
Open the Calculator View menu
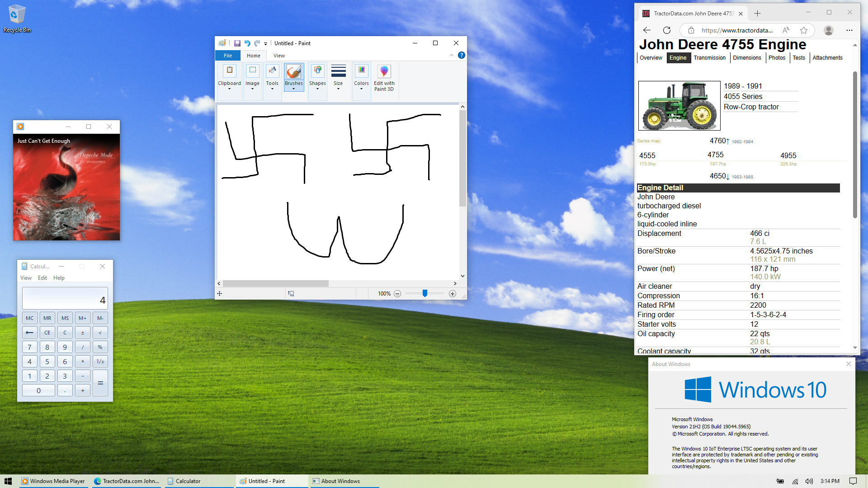coord(26,278)
